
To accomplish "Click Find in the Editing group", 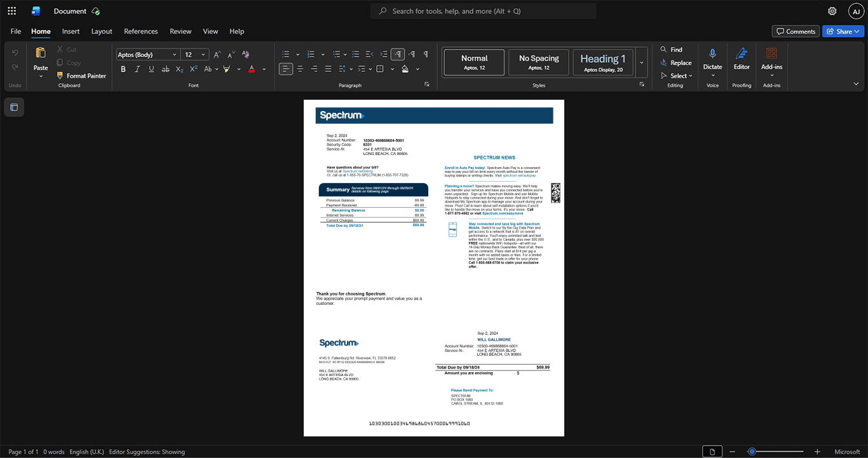I will (671, 50).
